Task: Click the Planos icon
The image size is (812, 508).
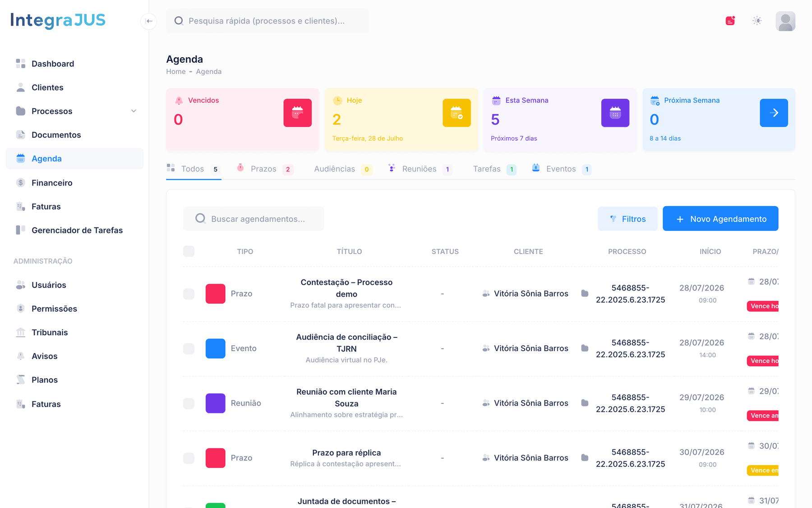Action: tap(21, 380)
